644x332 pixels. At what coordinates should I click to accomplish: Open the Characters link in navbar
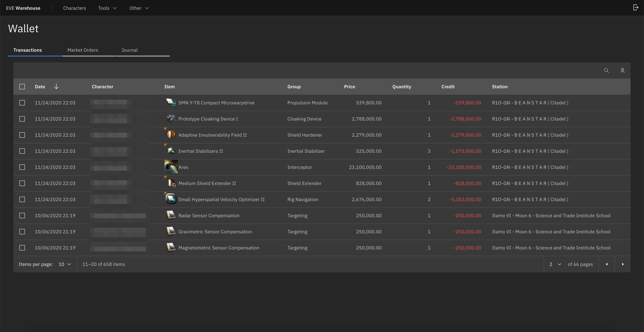pos(74,8)
